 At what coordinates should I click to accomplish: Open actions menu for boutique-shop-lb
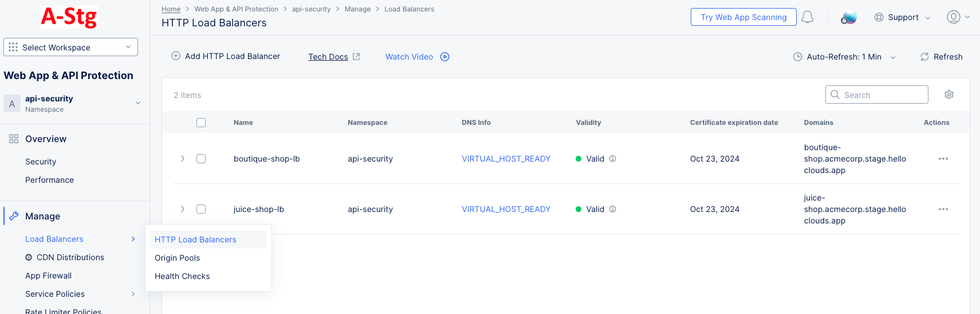(943, 159)
